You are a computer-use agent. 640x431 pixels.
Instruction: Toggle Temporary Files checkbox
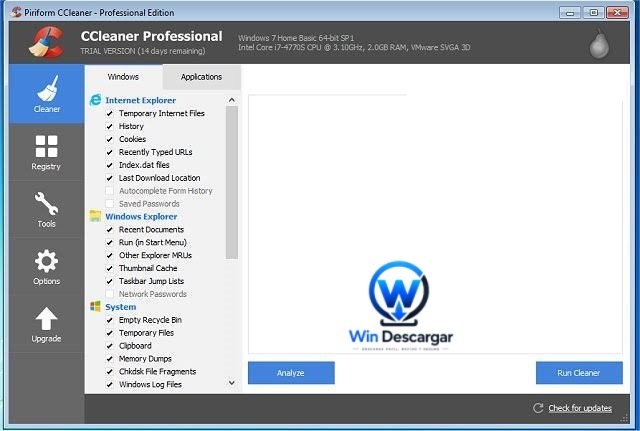(x=109, y=333)
